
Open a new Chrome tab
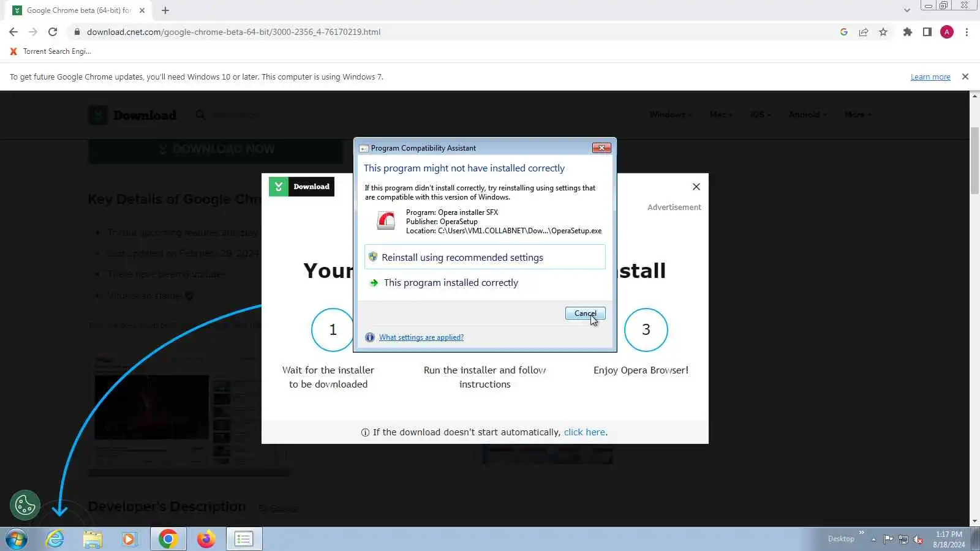click(165, 10)
